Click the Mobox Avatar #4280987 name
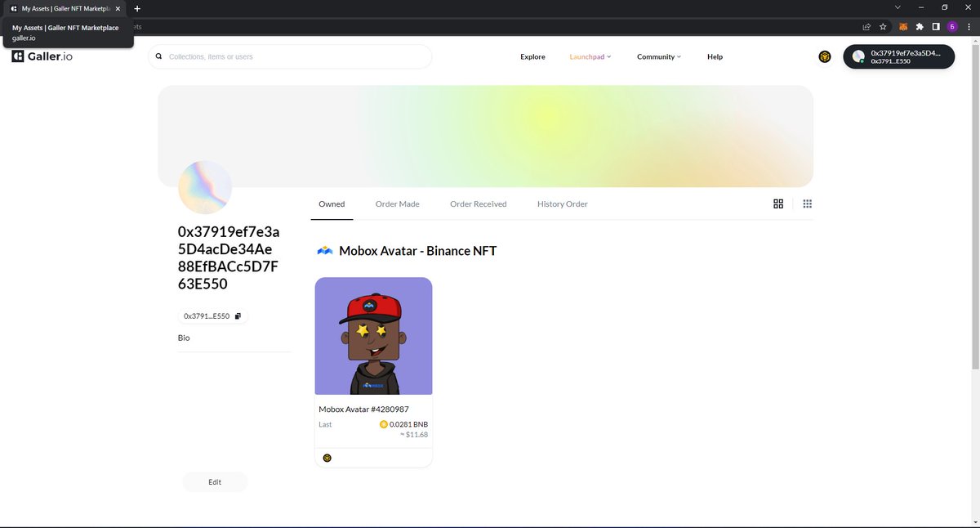The width and height of the screenshot is (980, 528). point(363,409)
